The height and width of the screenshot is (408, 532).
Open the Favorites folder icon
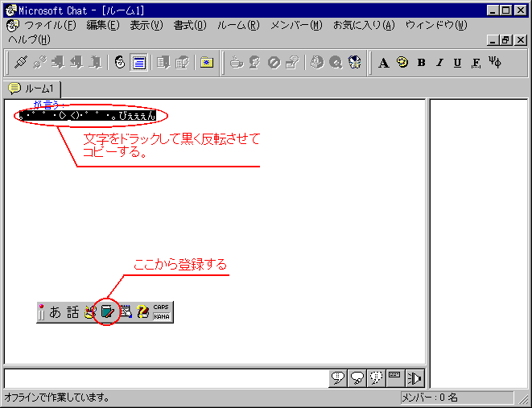(206, 63)
